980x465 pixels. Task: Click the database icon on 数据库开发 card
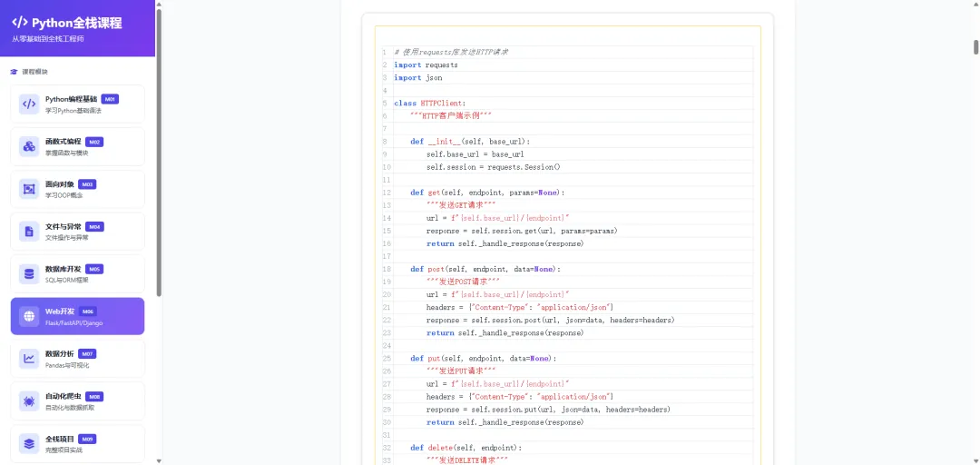29,273
